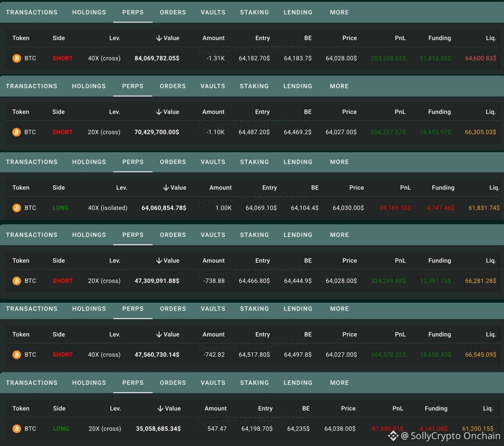Click the funding value 51,818.65$

[x=435, y=58]
